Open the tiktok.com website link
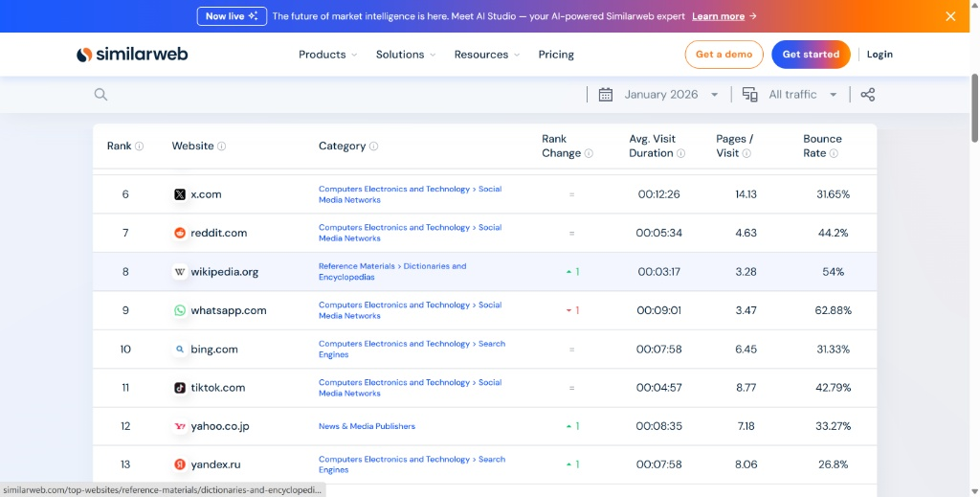 coord(218,388)
